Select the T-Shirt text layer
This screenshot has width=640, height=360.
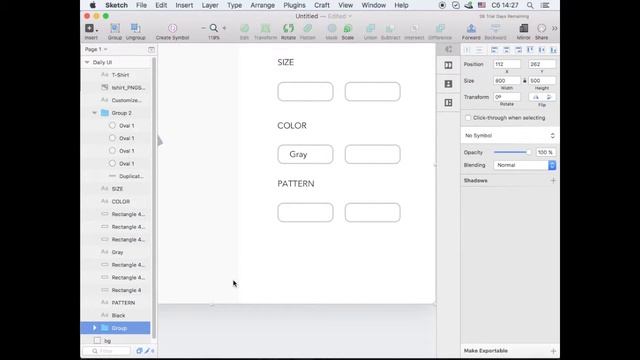(x=116, y=75)
